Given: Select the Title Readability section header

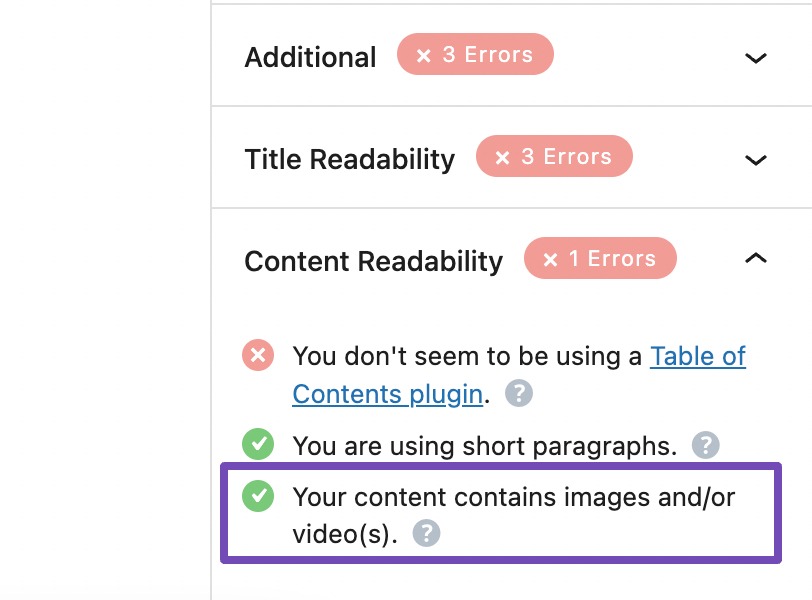Looking at the screenshot, I should click(349, 159).
